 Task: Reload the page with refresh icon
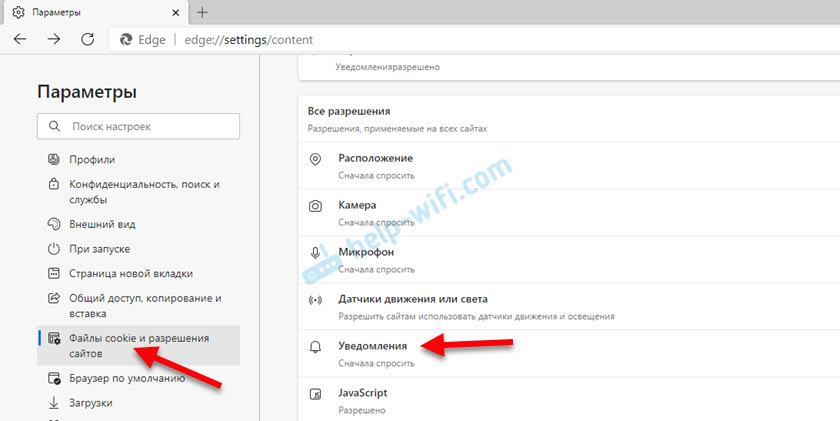coord(88,40)
